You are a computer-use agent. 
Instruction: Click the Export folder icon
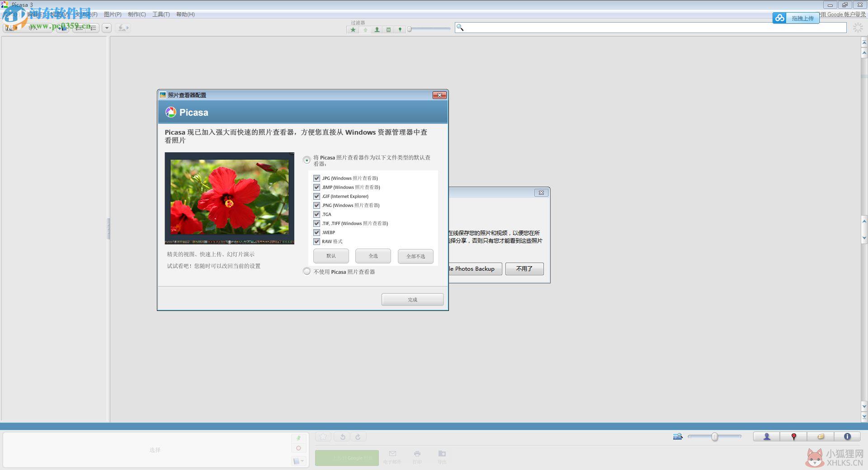(x=442, y=454)
